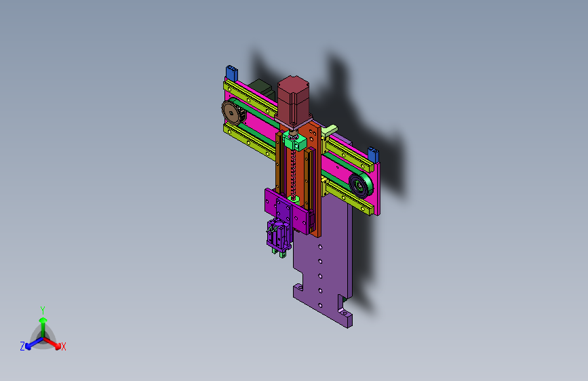
Task: Click the blue Z axis of the orientation triad
Action: 33,343
